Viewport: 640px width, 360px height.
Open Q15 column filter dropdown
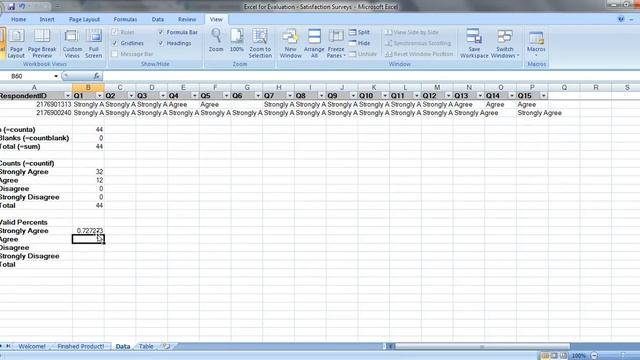pos(544,96)
